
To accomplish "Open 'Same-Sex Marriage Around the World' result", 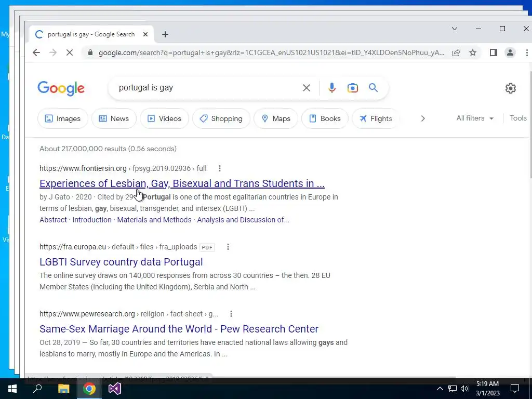I will [179, 329].
